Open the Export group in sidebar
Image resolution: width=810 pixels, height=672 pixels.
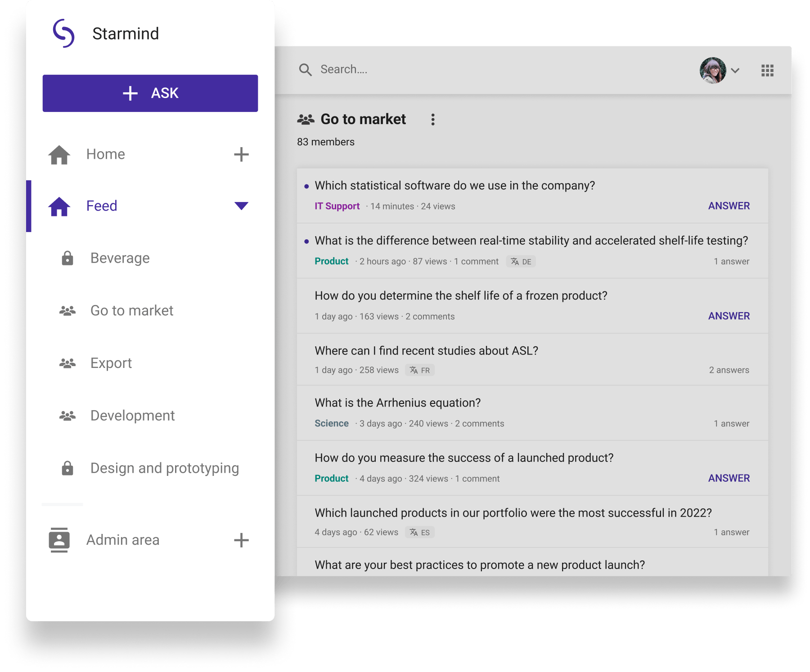(x=111, y=363)
